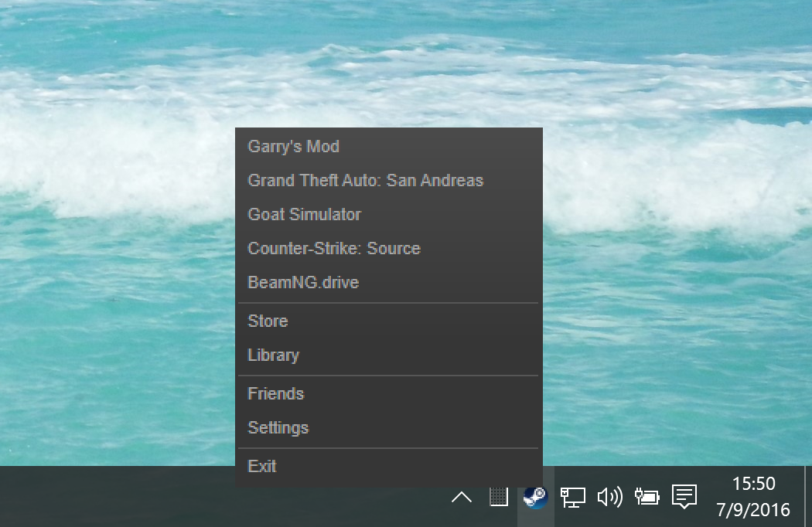Screen dimensions: 812x527
Task: Click the Steam tray icon
Action: click(535, 497)
